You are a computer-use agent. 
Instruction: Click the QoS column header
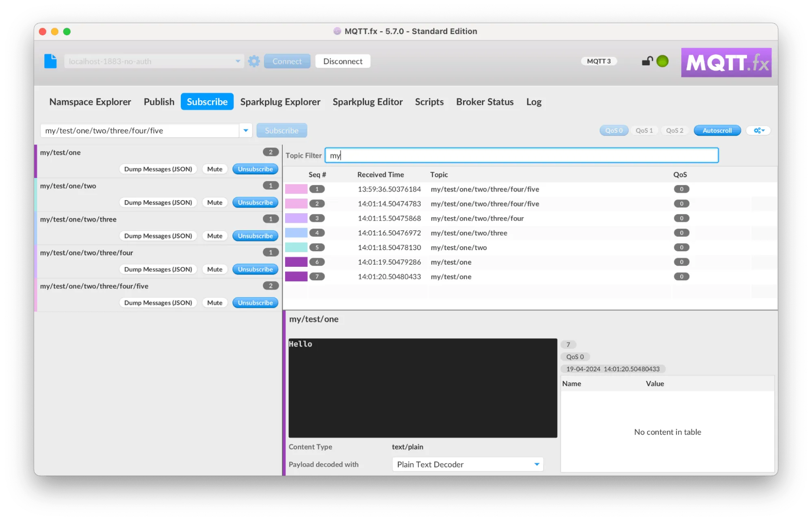point(680,174)
